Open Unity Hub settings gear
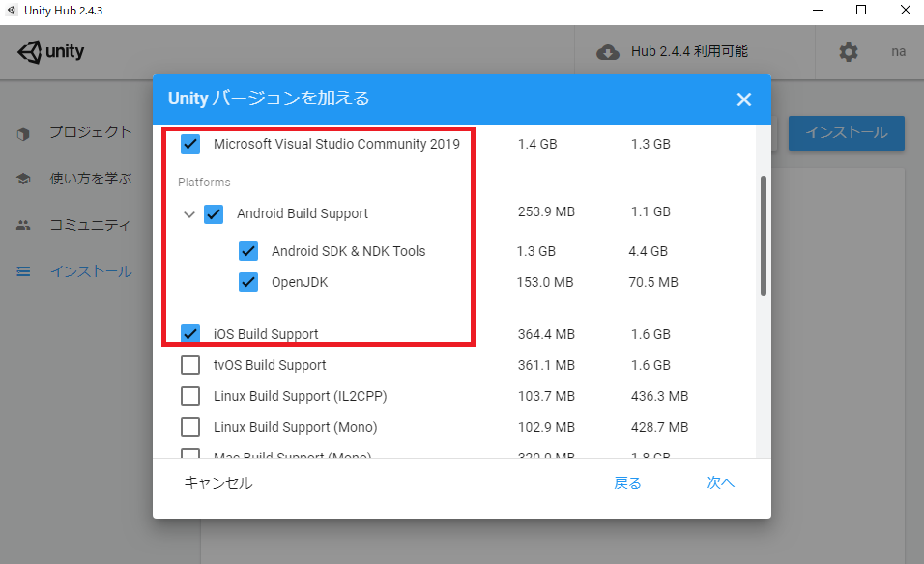Image resolution: width=924 pixels, height=564 pixels. tap(849, 52)
